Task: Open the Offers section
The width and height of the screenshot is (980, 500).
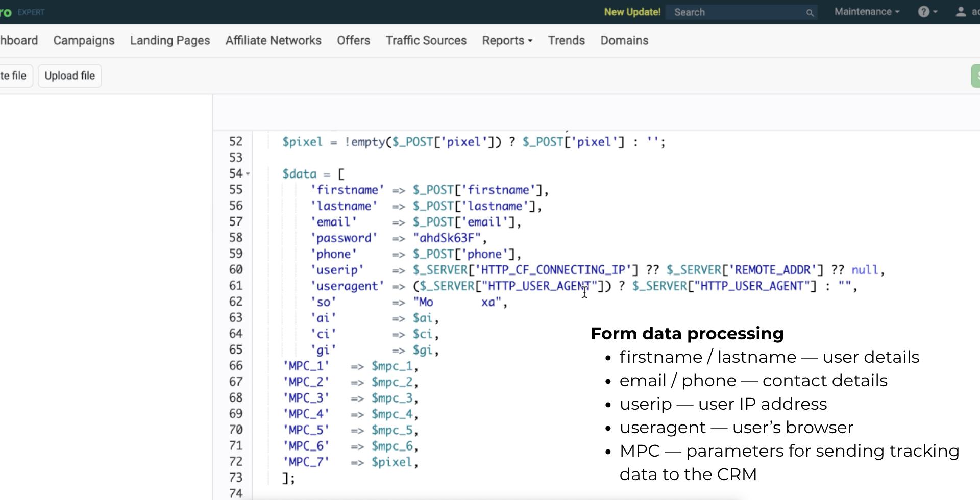Action: click(353, 40)
